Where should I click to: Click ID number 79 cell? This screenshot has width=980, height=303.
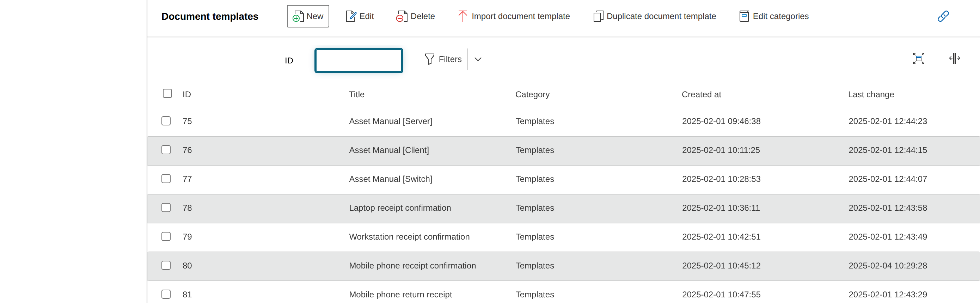tap(187, 237)
